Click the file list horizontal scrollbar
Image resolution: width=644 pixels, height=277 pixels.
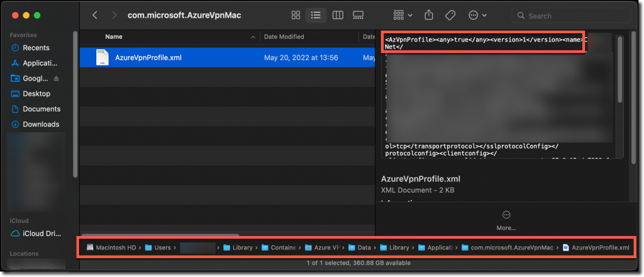(160, 234)
